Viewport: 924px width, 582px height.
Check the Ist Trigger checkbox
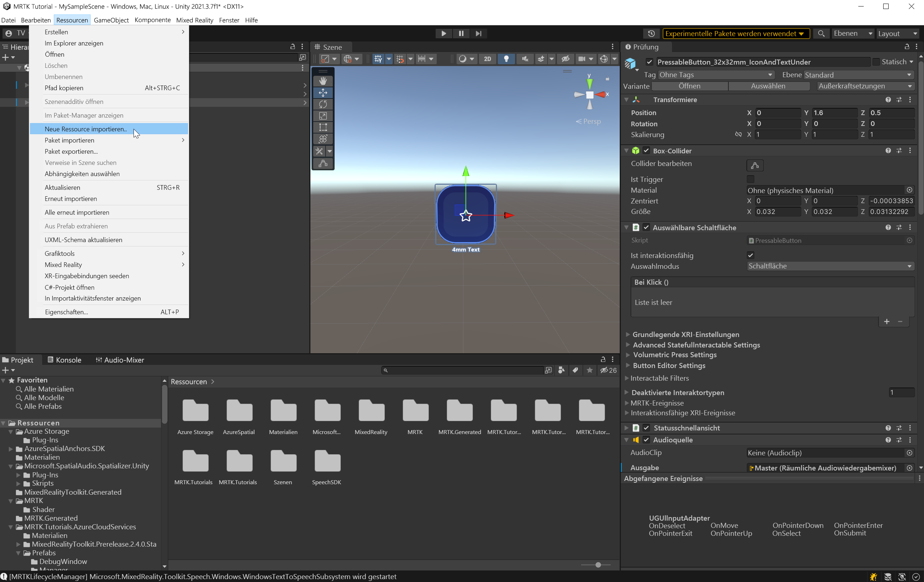750,179
